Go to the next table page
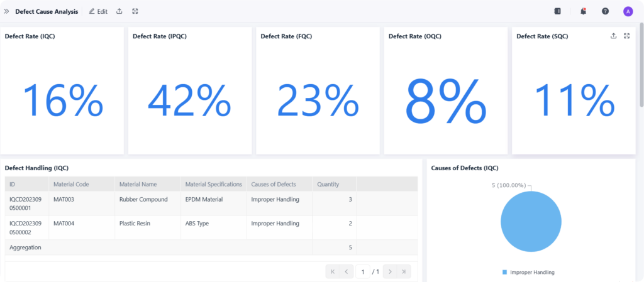 [x=390, y=271]
